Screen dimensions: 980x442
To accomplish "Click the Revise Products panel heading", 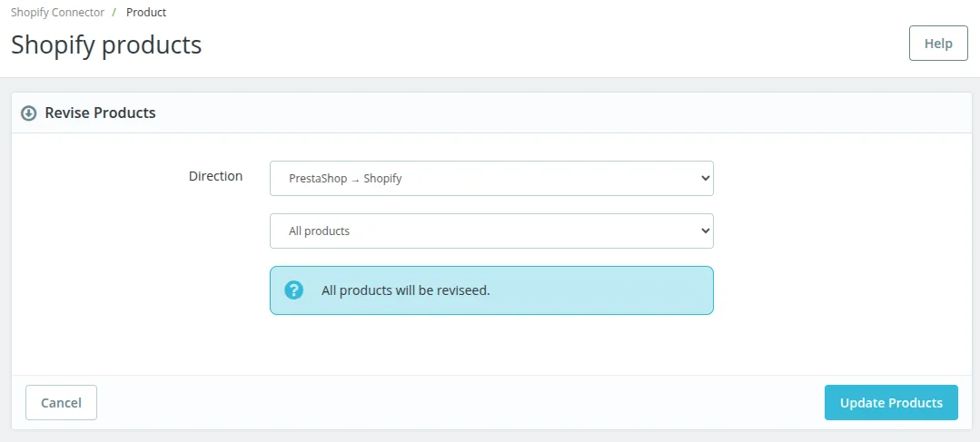I will [x=100, y=113].
